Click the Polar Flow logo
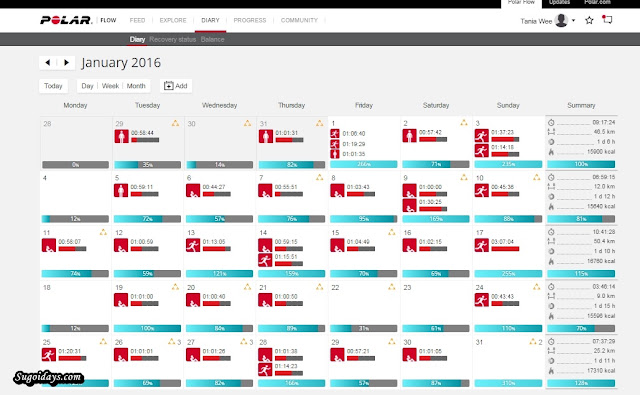The width and height of the screenshot is (640, 395). [78, 20]
